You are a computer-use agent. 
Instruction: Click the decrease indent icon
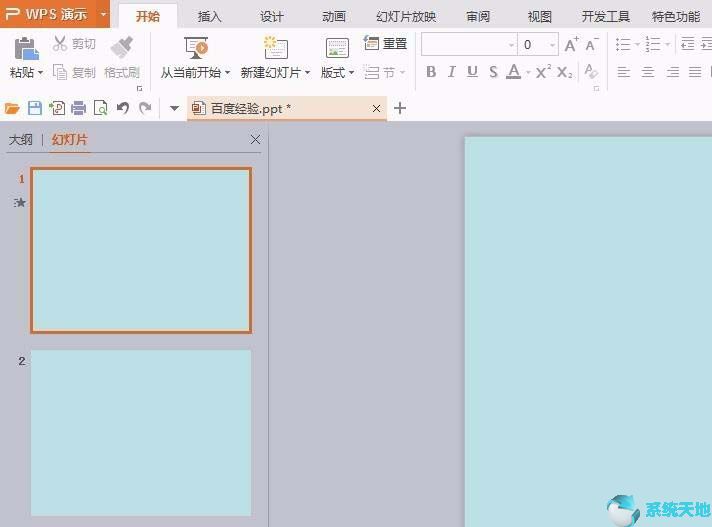pos(687,44)
